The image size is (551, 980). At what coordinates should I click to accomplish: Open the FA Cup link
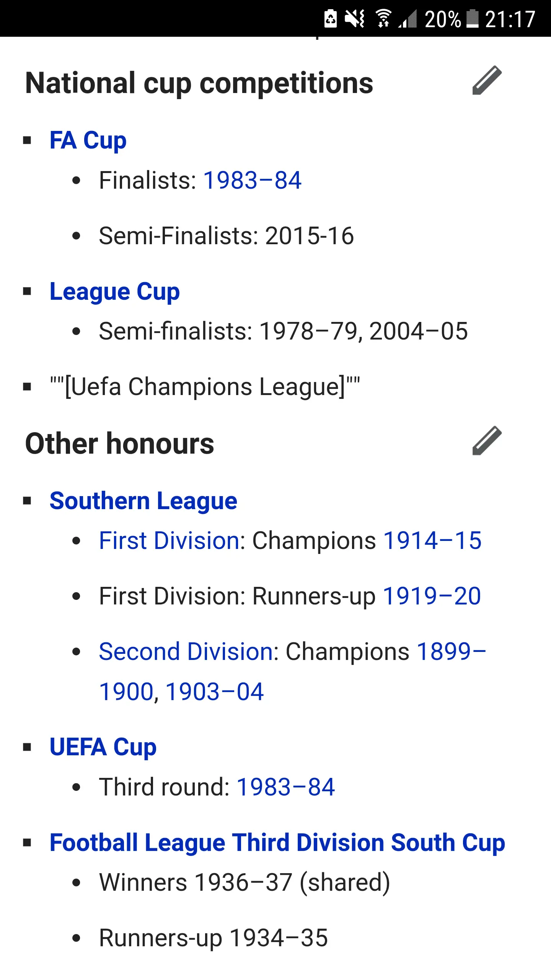[88, 140]
